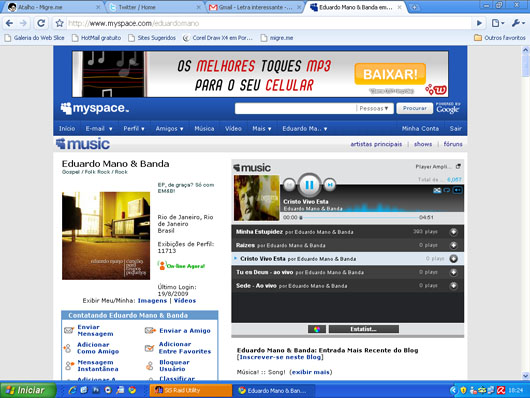Open the shows link

[x=423, y=144]
